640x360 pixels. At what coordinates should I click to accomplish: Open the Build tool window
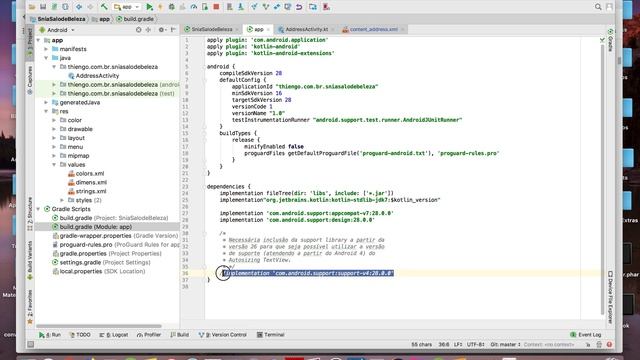[x=180, y=335]
